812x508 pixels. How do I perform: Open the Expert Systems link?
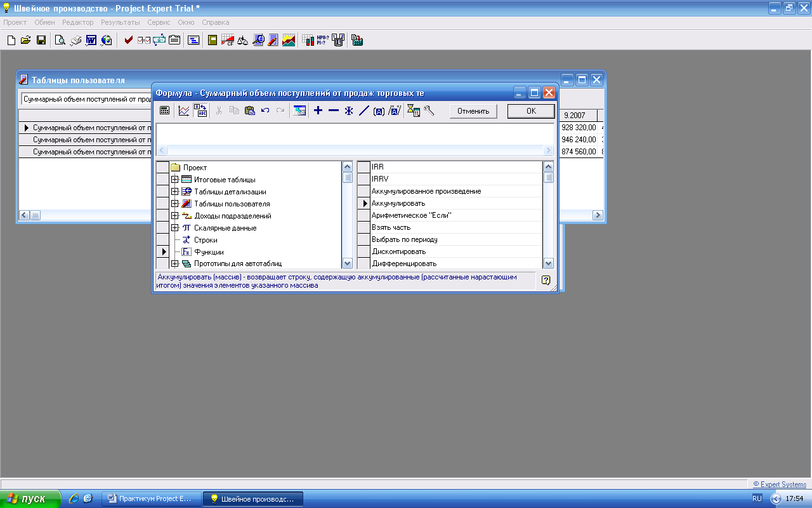pyautogui.click(x=780, y=485)
